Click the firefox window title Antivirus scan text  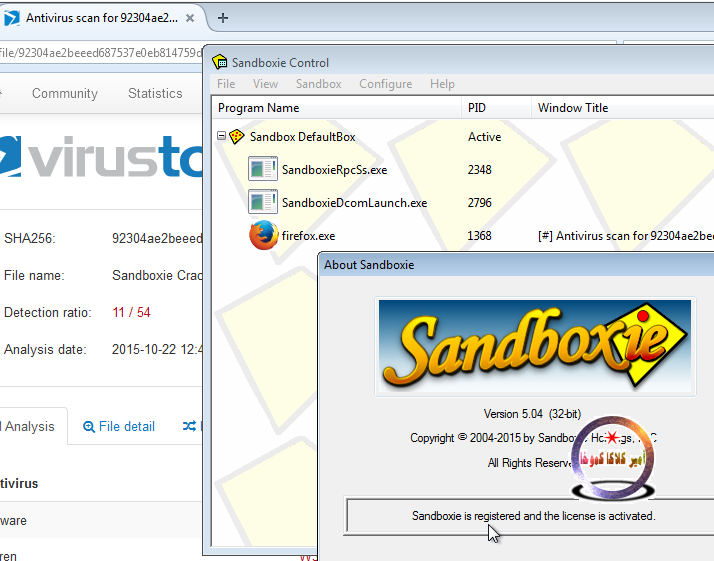[x=626, y=236]
